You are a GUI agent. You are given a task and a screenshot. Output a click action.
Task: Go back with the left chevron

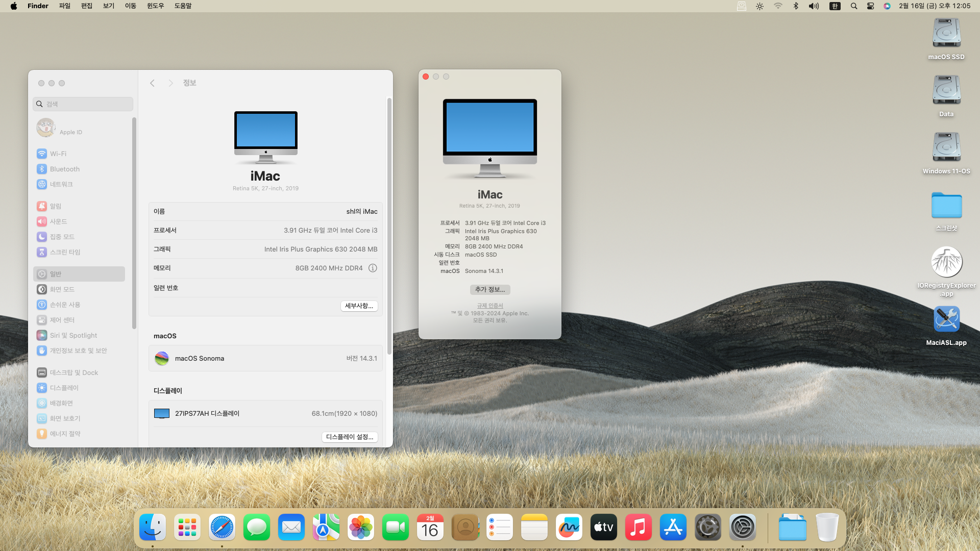click(x=152, y=83)
